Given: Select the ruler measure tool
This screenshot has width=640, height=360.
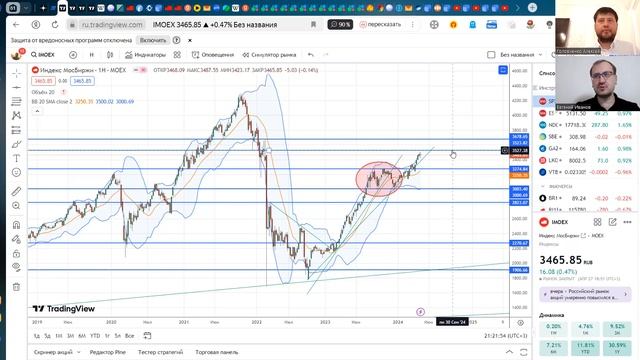Looking at the screenshot, I should point(16,191).
